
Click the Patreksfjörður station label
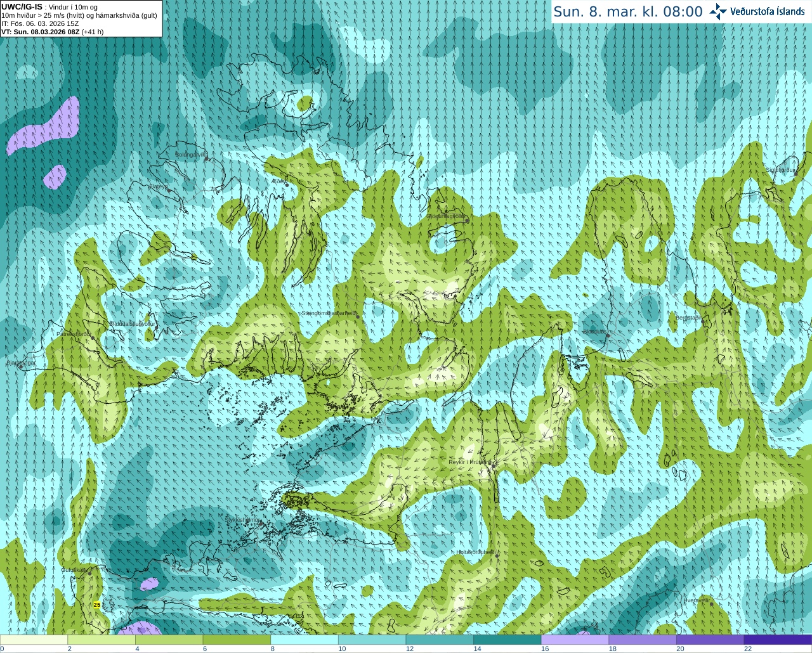click(74, 333)
